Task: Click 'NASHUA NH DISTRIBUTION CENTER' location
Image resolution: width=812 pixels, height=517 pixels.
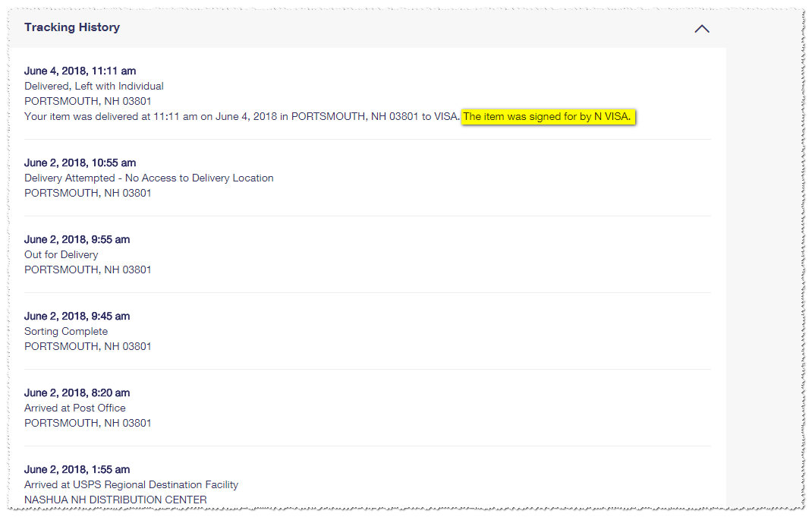Action: pos(115,500)
